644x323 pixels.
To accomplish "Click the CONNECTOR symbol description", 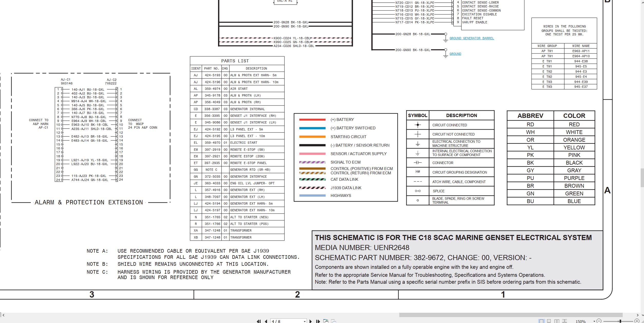I will (443, 163).
